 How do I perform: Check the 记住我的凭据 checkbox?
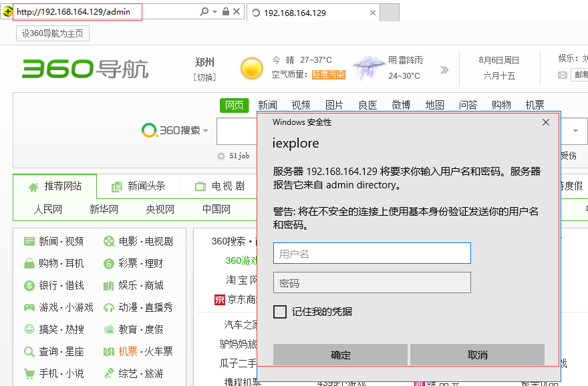pos(279,312)
